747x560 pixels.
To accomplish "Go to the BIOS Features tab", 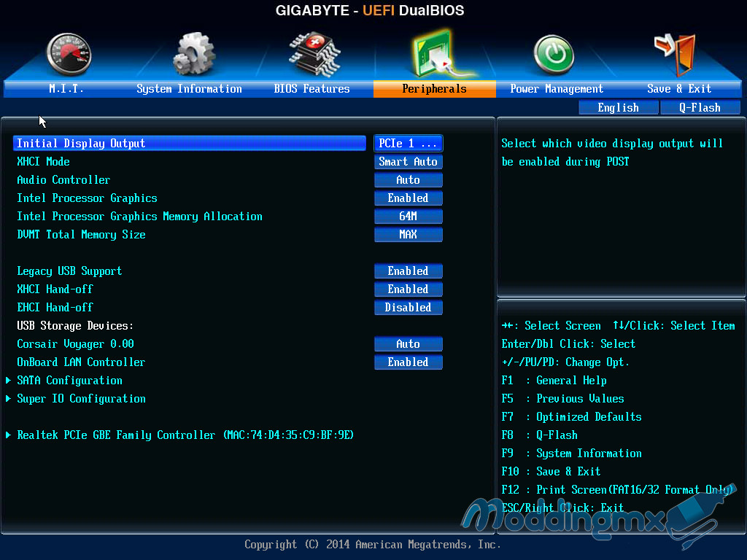I will [312, 88].
